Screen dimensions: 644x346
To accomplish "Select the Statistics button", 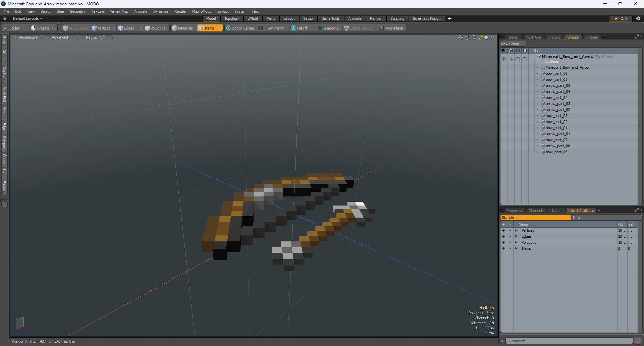I will 535,218.
